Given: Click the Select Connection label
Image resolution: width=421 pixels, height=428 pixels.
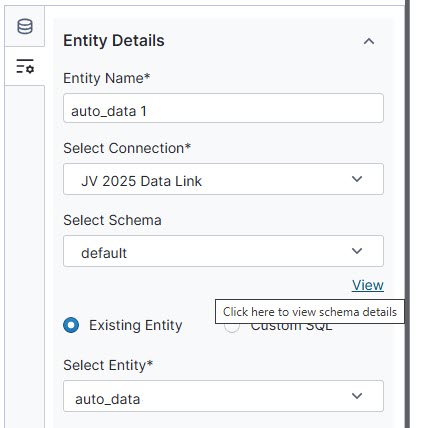Looking at the screenshot, I should click(127, 148).
